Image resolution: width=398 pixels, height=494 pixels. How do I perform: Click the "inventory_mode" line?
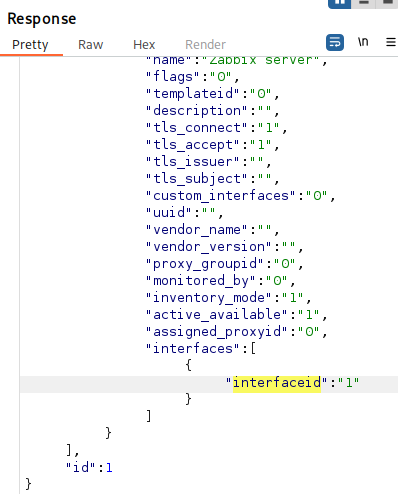click(x=228, y=298)
